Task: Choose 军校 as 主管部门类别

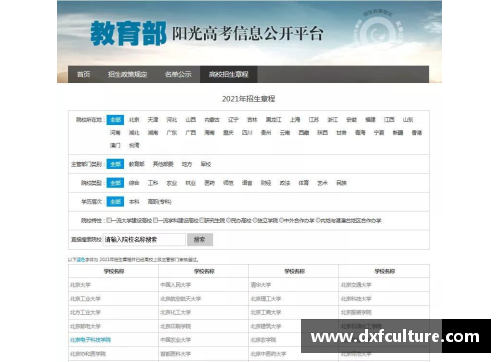Action: [206, 164]
